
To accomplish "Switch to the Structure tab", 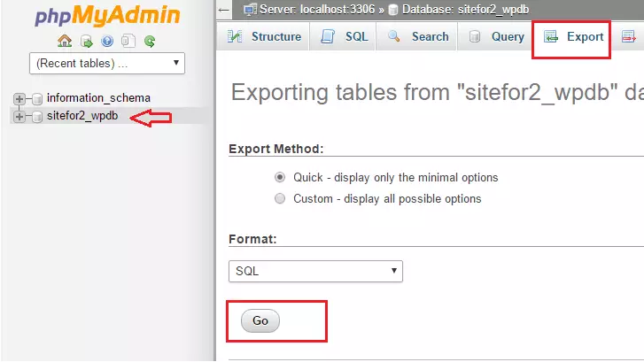I will [x=265, y=36].
